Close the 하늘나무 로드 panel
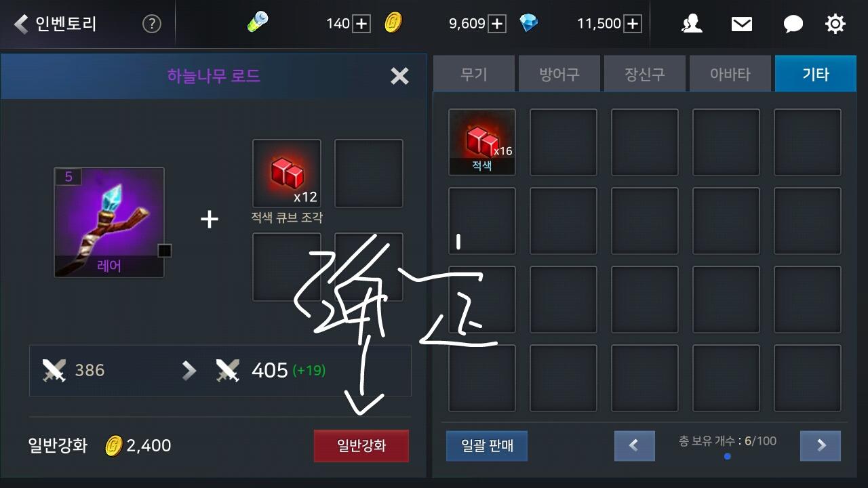868x488 pixels. pos(400,76)
